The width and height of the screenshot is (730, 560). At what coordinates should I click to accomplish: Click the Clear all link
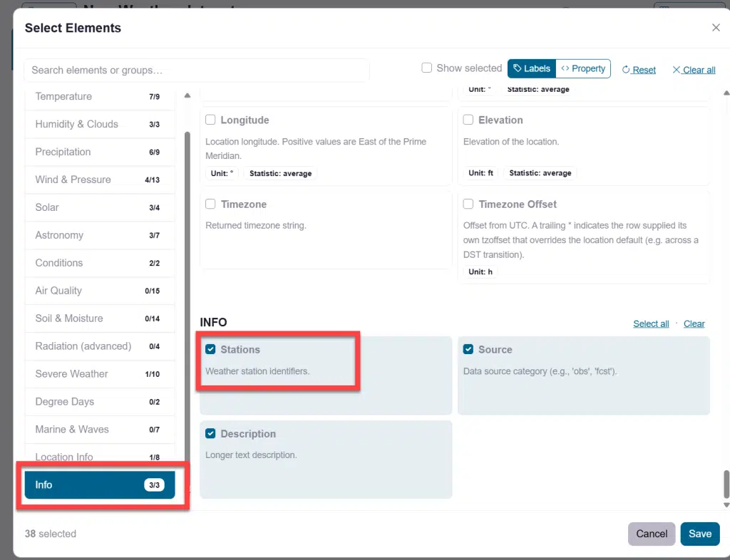click(694, 70)
